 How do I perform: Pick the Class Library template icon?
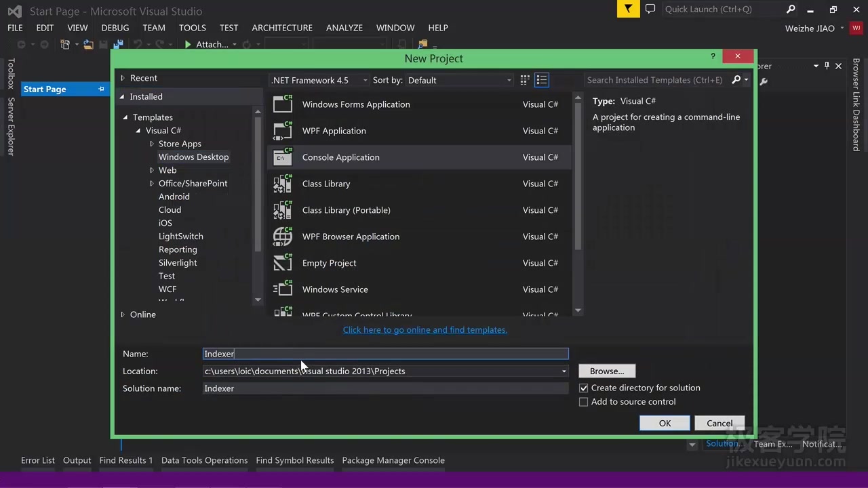point(283,183)
